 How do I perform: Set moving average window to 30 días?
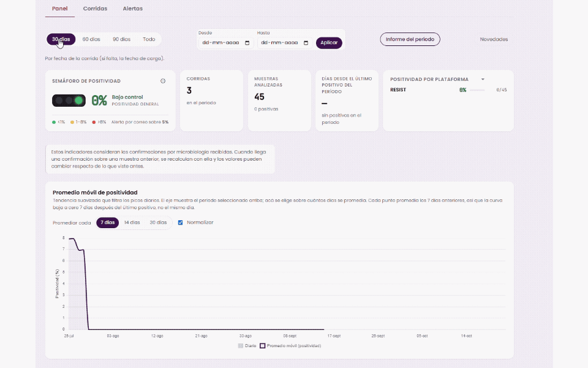tap(158, 223)
